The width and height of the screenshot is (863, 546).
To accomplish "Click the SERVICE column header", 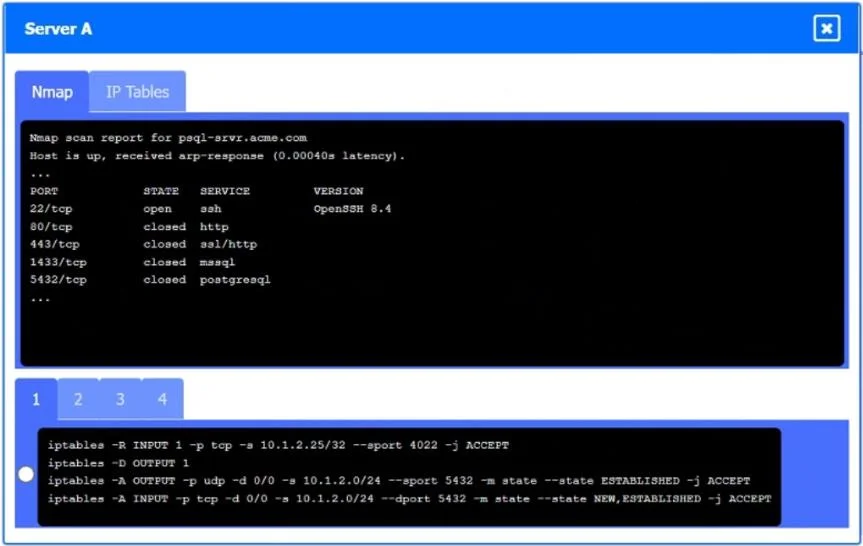I will [225, 191].
